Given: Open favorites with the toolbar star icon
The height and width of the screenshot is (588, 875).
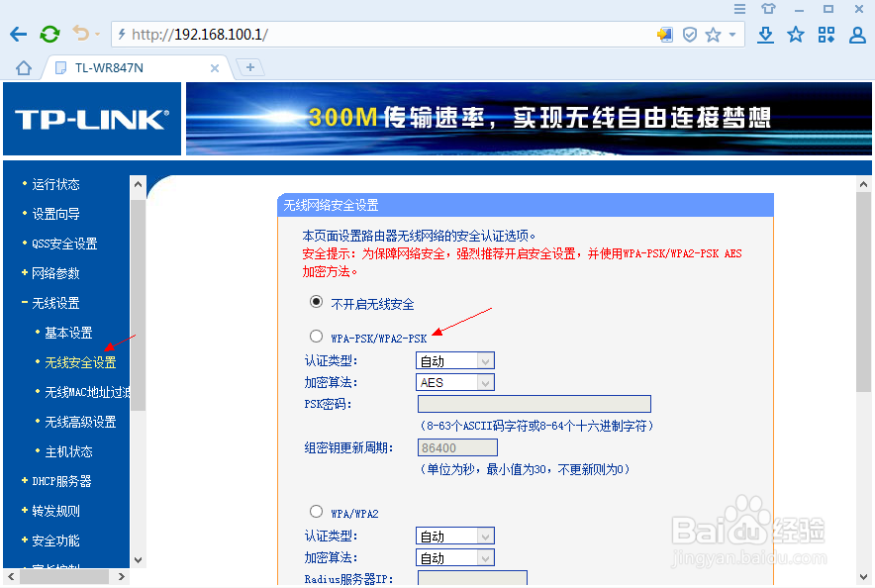Looking at the screenshot, I should 796,35.
